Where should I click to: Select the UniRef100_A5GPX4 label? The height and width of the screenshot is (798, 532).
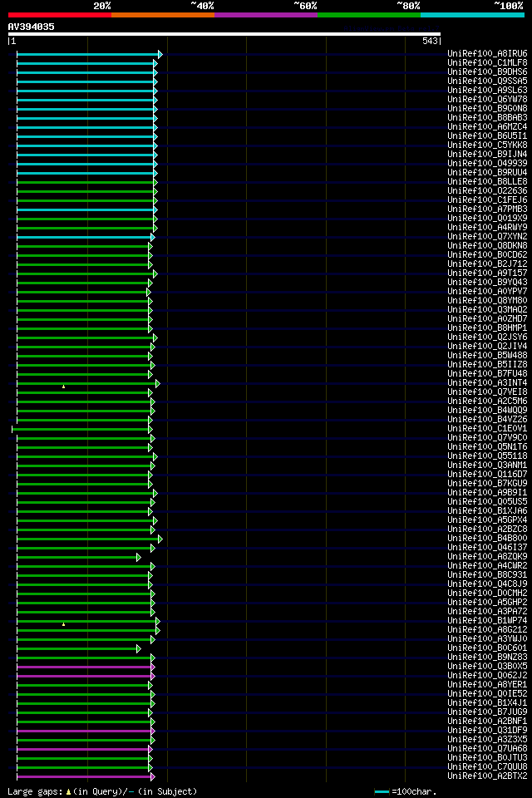(x=487, y=520)
